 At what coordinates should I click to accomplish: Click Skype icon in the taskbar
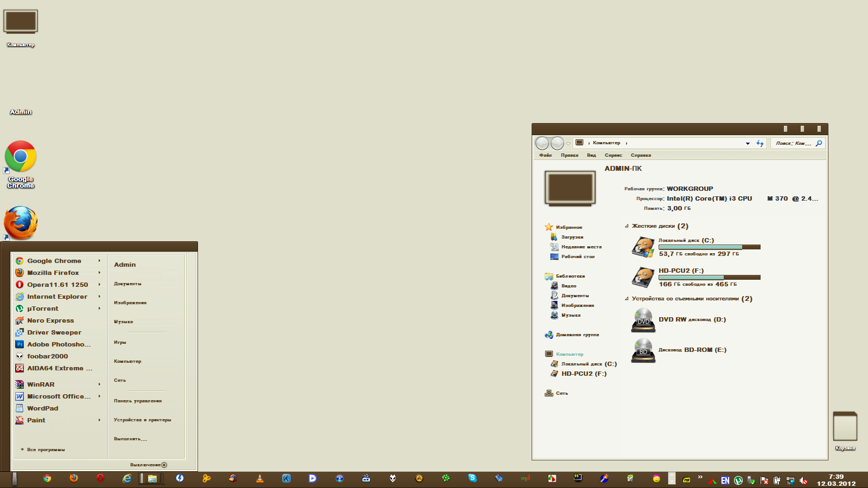click(x=473, y=478)
